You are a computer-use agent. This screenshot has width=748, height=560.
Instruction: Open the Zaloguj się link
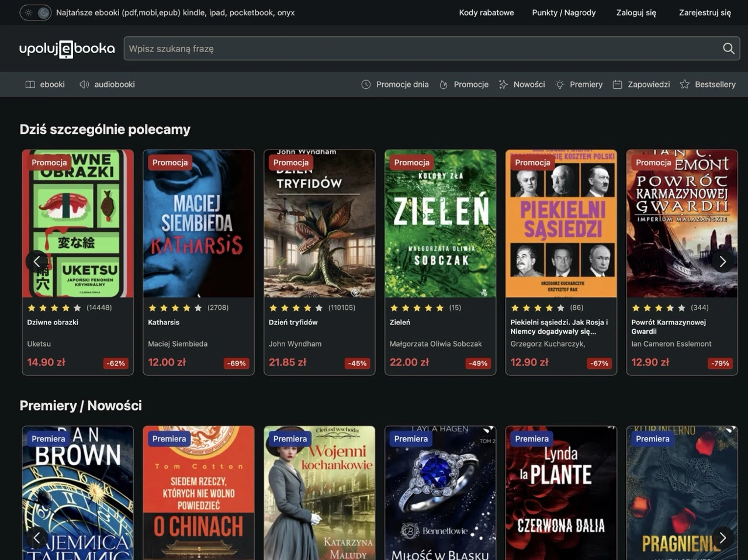(636, 12)
